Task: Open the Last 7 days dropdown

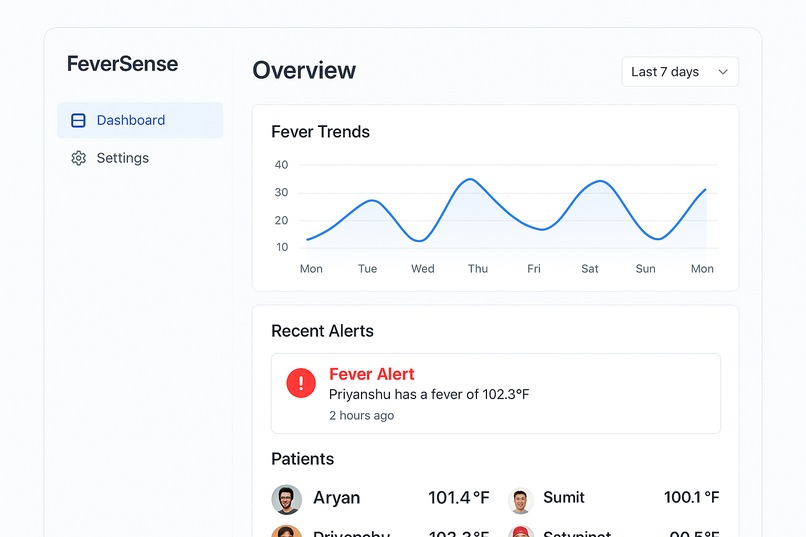Action: (680, 72)
